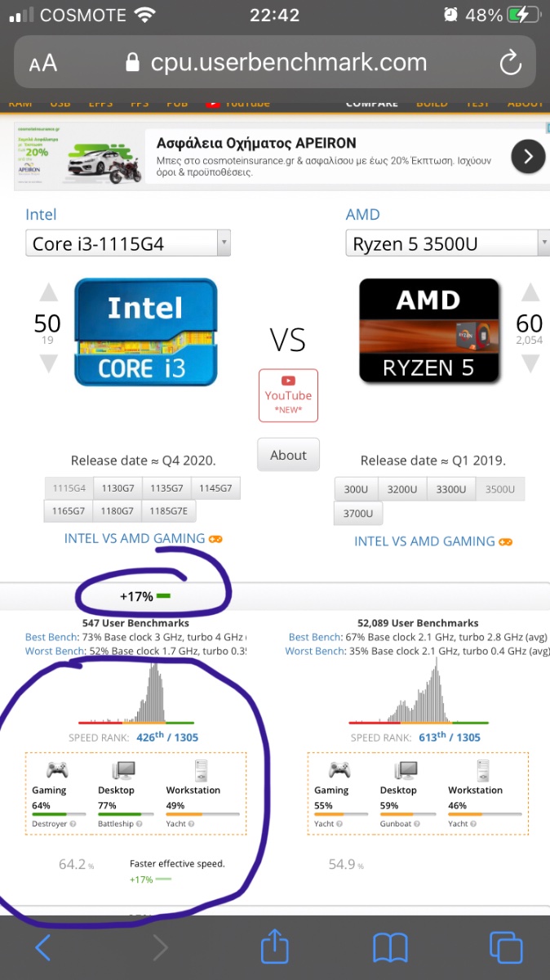Tap the Safari share icon
This screenshot has width=550, height=980.
click(274, 947)
